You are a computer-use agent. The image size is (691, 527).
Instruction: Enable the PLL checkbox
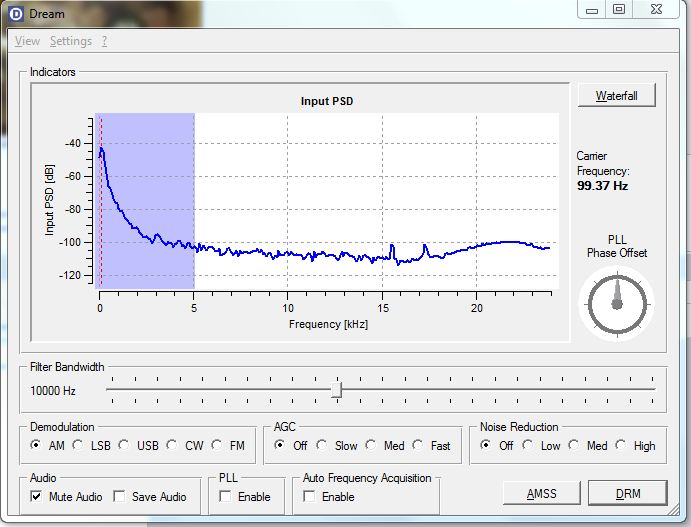point(225,496)
